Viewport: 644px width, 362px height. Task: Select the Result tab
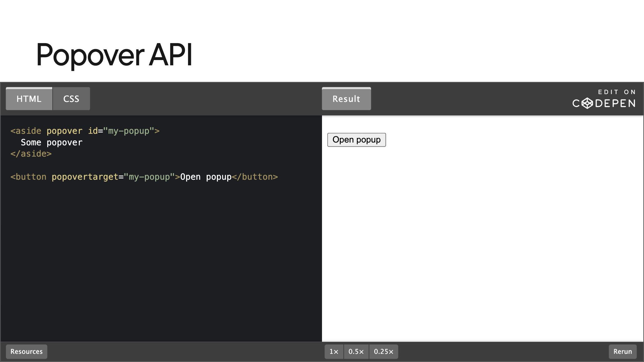pos(346,99)
